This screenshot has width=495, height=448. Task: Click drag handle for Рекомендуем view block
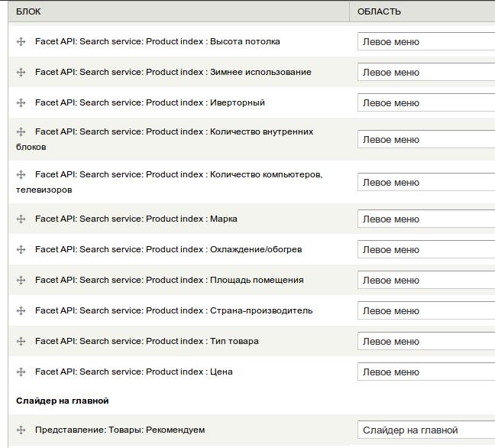tap(21, 430)
